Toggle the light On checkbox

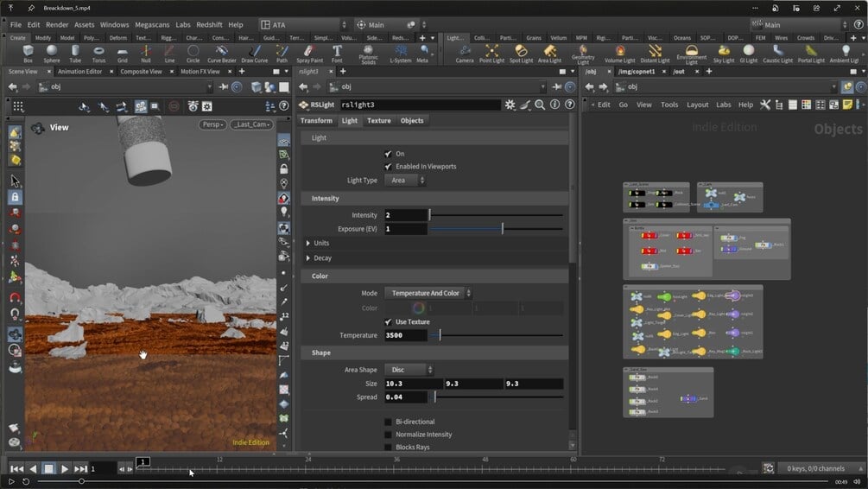click(x=388, y=154)
